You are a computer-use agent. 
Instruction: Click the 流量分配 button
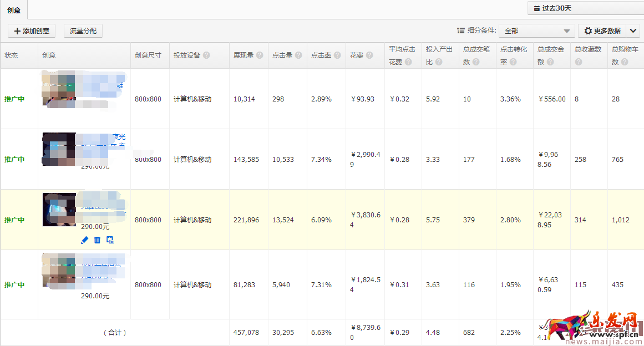pos(83,30)
